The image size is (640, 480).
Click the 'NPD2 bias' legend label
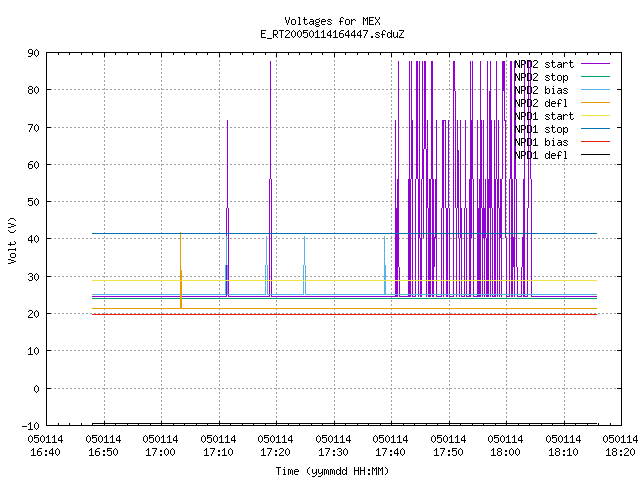click(x=541, y=90)
